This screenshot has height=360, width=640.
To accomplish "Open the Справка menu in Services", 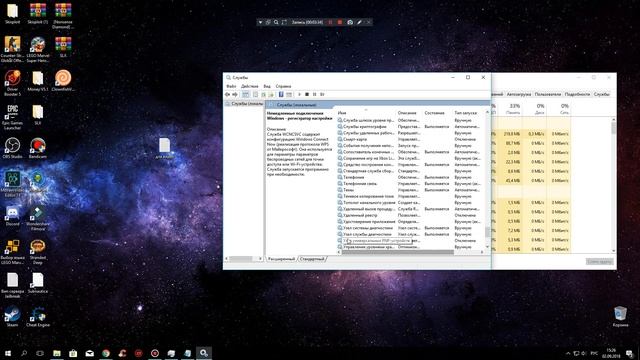I will click(283, 86).
